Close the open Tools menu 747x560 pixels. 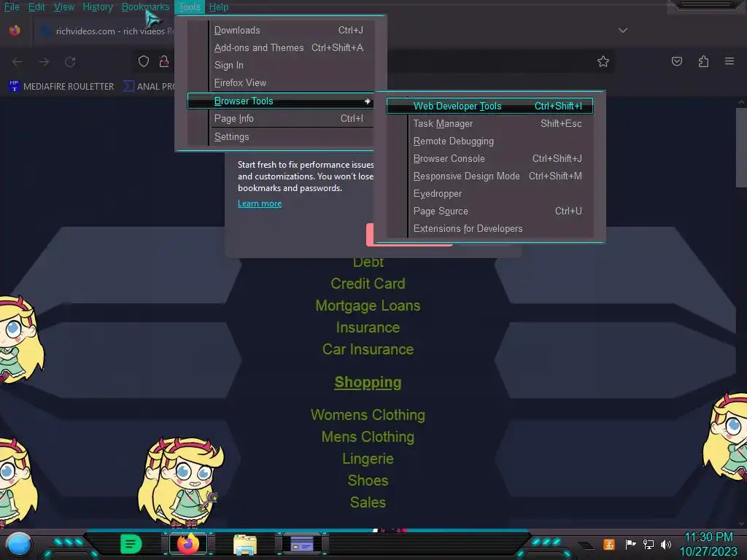[190, 7]
